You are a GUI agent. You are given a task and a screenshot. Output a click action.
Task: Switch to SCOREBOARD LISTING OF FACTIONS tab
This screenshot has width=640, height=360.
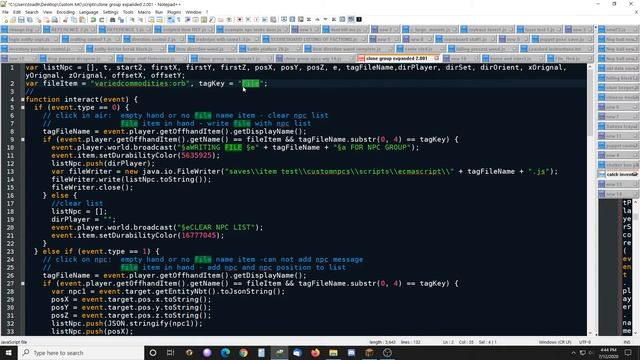(x=314, y=39)
